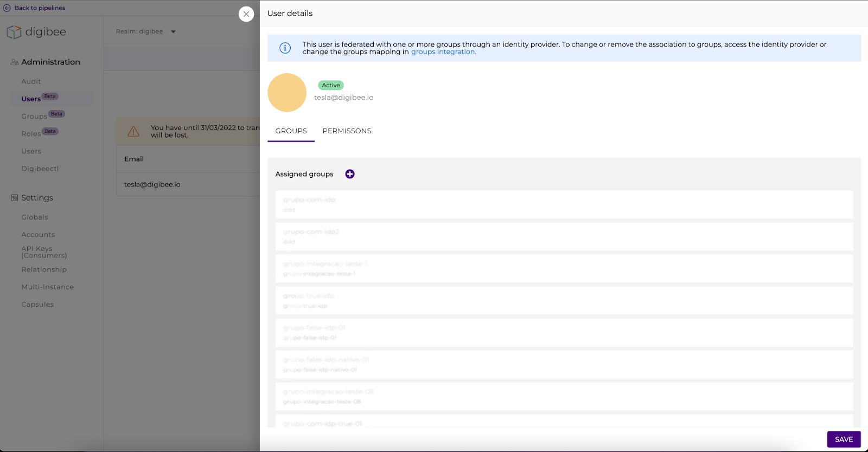Click the digibee logo
Viewport: 868px width, 452px height.
pos(36,32)
